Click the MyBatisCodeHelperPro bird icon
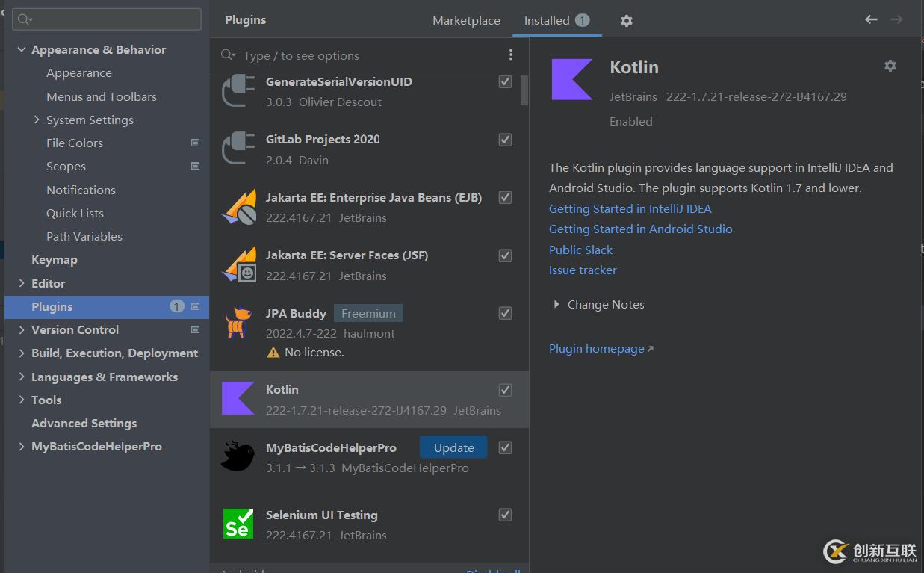This screenshot has width=924, height=573. click(x=238, y=456)
